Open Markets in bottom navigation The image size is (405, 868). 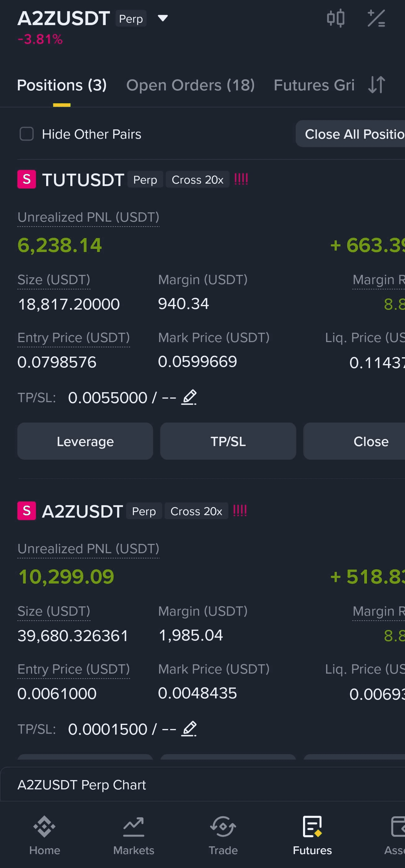click(x=134, y=836)
